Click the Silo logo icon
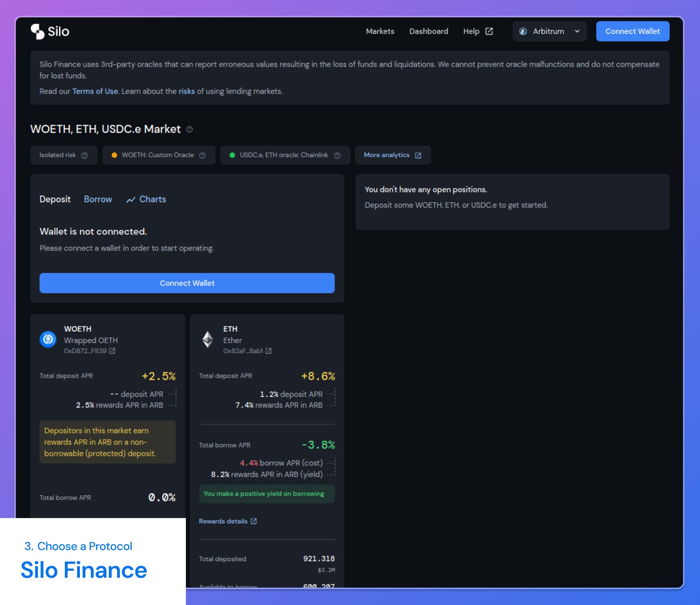 click(38, 32)
